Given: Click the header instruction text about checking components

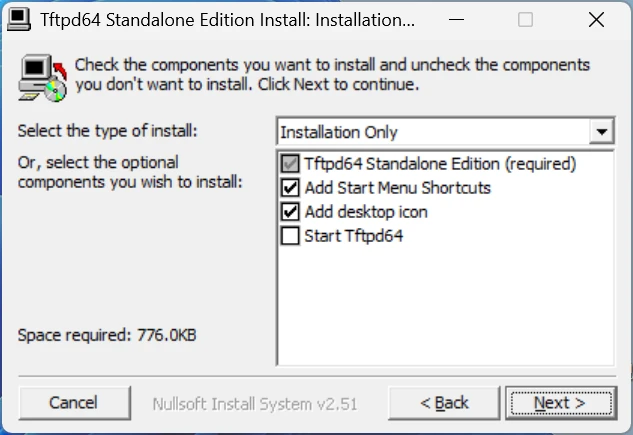Looking at the screenshot, I should 332,75.
